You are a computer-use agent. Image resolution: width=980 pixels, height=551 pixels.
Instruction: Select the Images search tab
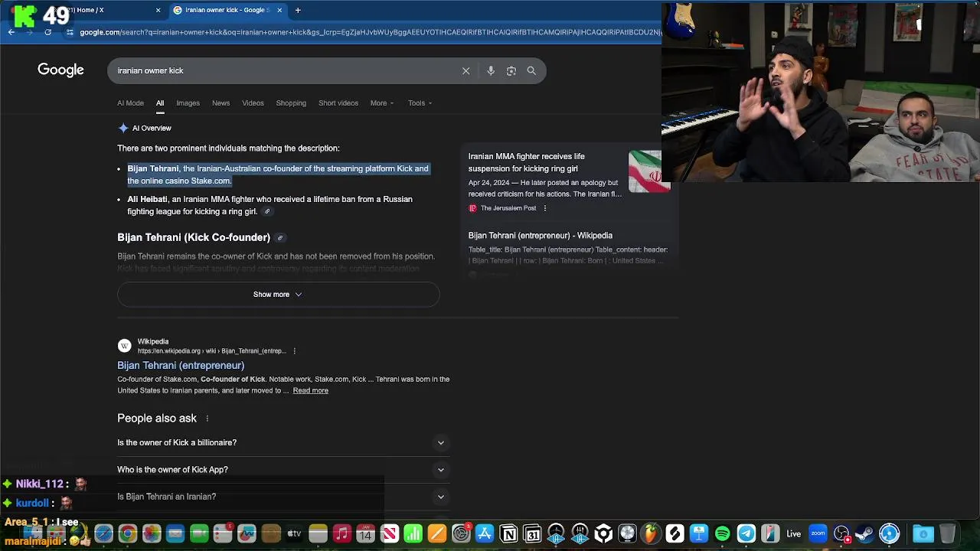pyautogui.click(x=188, y=103)
